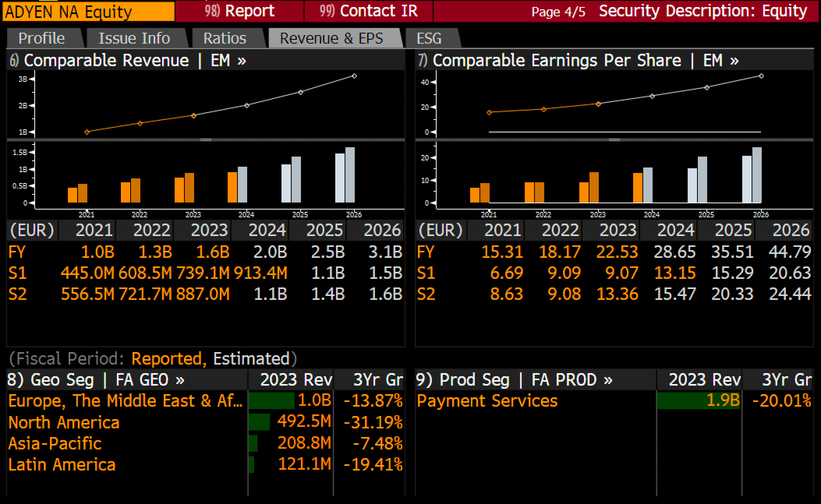This screenshot has width=821, height=504.
Task: Click the FY 2022 revenue value 1.3B
Action: coord(155,252)
